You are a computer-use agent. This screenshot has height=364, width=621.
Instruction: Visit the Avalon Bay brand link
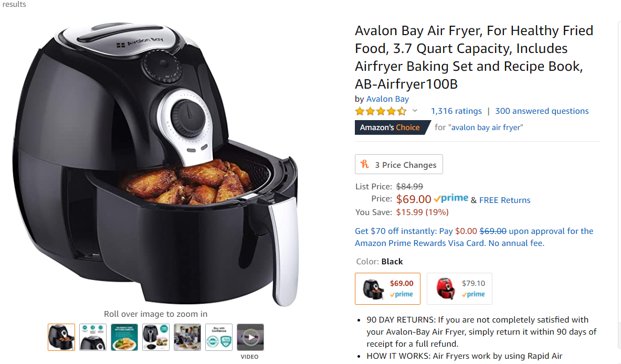click(387, 99)
